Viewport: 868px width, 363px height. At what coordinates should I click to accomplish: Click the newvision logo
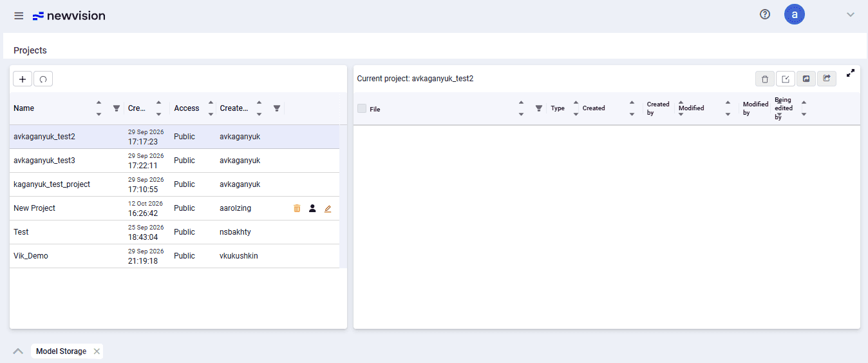pos(69,15)
